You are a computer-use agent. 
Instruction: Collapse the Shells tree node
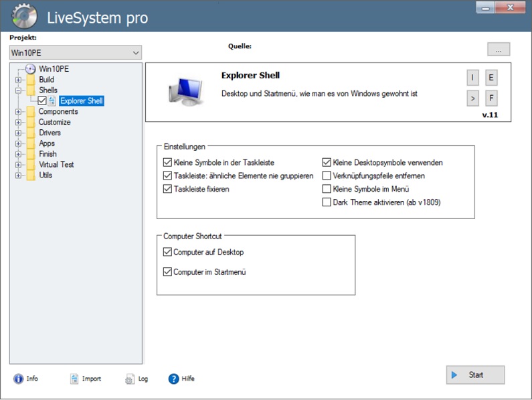point(18,90)
